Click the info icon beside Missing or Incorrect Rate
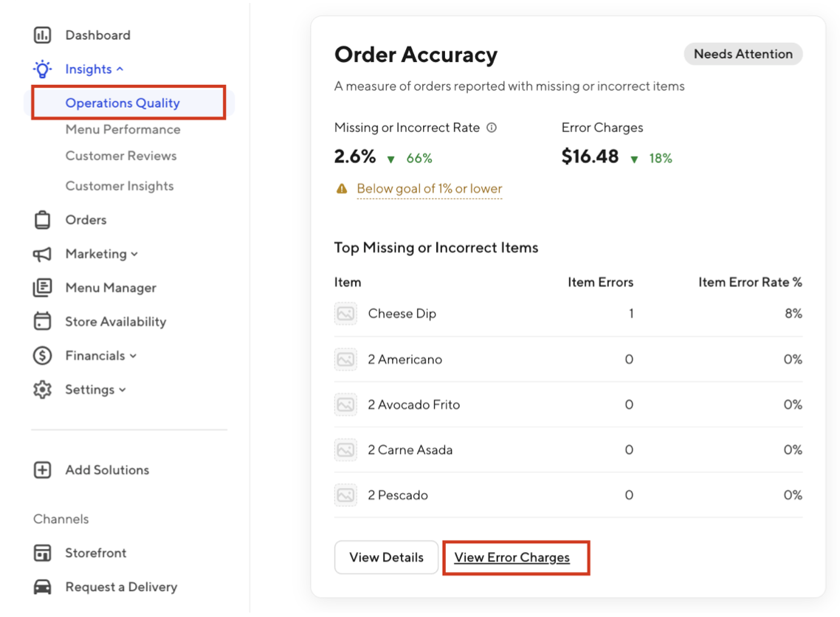This screenshot has height=617, width=840. pyautogui.click(x=491, y=128)
